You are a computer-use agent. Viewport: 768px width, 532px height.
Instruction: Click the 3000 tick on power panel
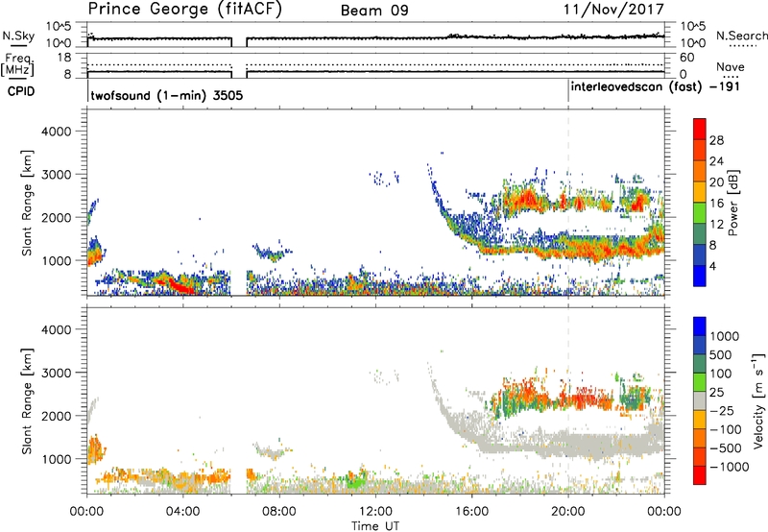(56, 175)
